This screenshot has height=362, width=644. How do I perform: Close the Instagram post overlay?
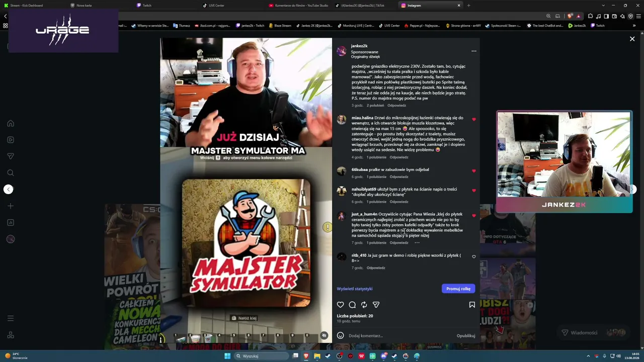(x=632, y=39)
